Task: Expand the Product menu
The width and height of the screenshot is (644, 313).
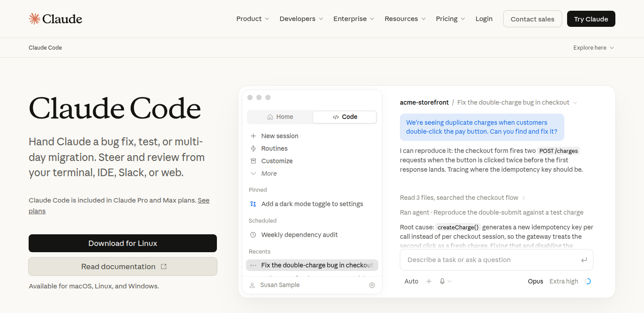Action: [x=253, y=19]
